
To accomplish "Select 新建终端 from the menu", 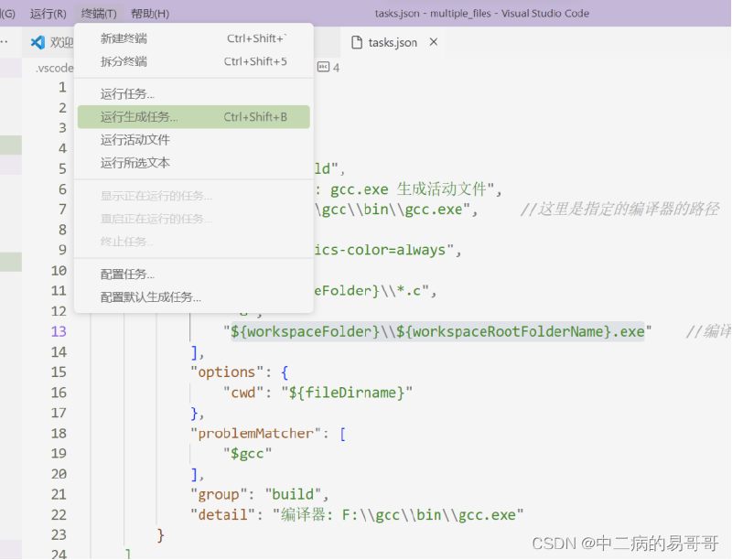I will pyautogui.click(x=194, y=38).
